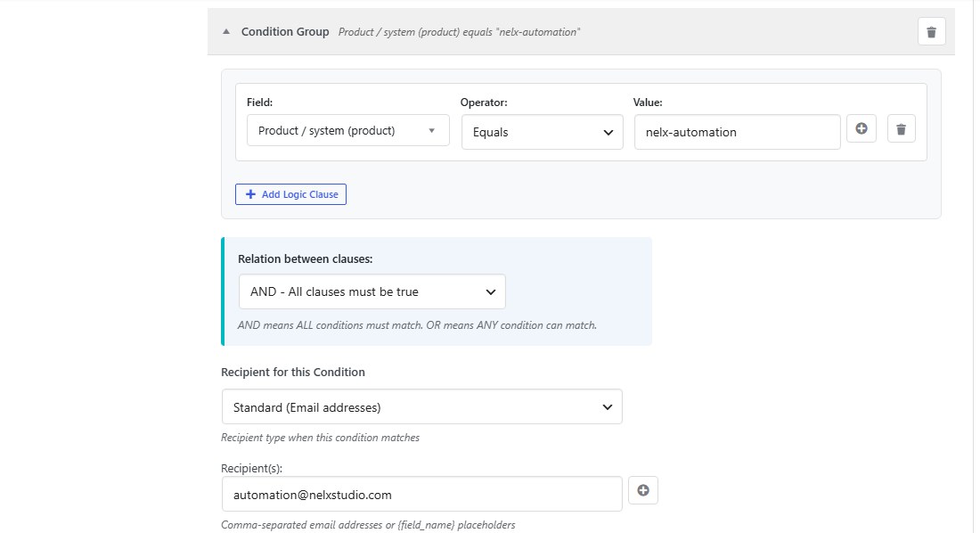Click the Recipient(s): label
The height and width of the screenshot is (533, 980).
[251, 468]
